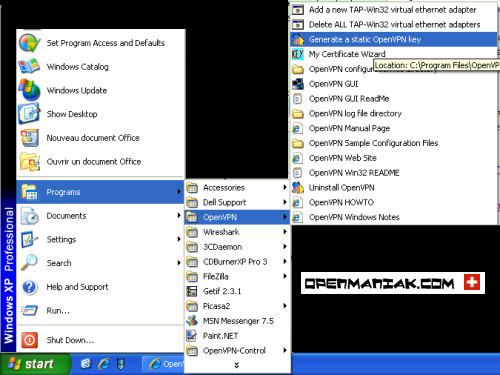This screenshot has height=375, width=500.
Task: Click the OpenVPN Web Site browser icon
Action: pyautogui.click(x=297, y=158)
